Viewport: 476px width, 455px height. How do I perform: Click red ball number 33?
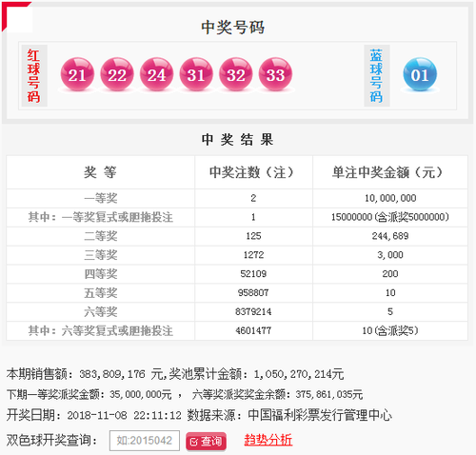click(x=275, y=74)
